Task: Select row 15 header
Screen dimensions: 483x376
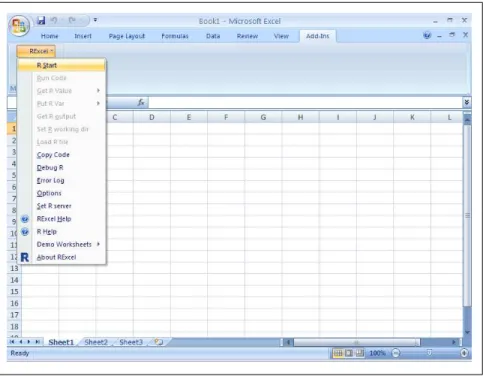Action: tap(14, 292)
